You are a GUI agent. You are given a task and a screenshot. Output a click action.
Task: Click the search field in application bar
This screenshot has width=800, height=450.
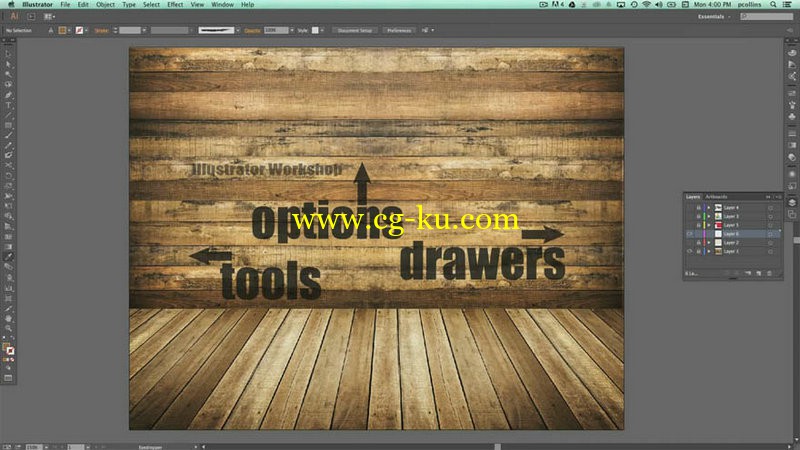(x=767, y=16)
